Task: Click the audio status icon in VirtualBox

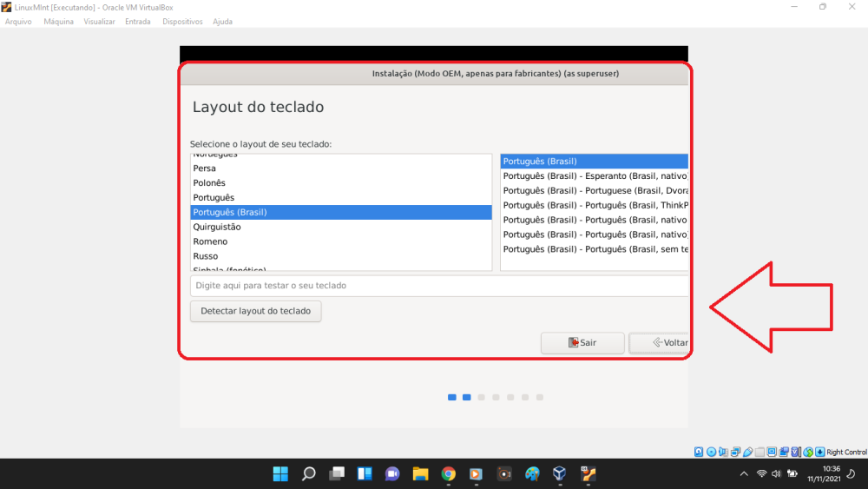Action: point(723,452)
